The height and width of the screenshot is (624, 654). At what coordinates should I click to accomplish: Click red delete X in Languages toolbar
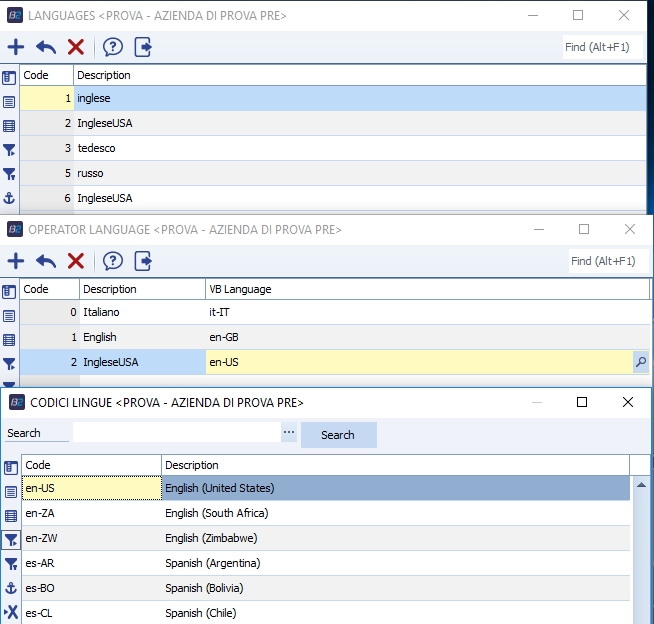(x=76, y=47)
